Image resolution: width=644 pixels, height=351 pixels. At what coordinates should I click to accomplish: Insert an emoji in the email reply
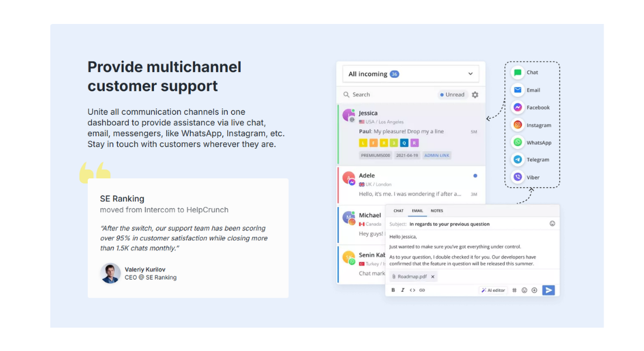[x=525, y=290]
